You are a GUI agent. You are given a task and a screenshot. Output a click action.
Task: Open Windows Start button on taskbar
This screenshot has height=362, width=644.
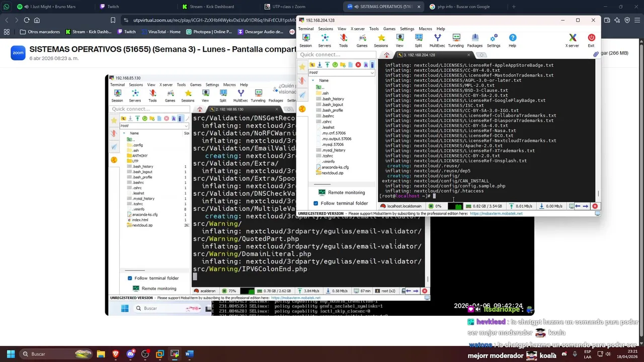tap(11, 354)
